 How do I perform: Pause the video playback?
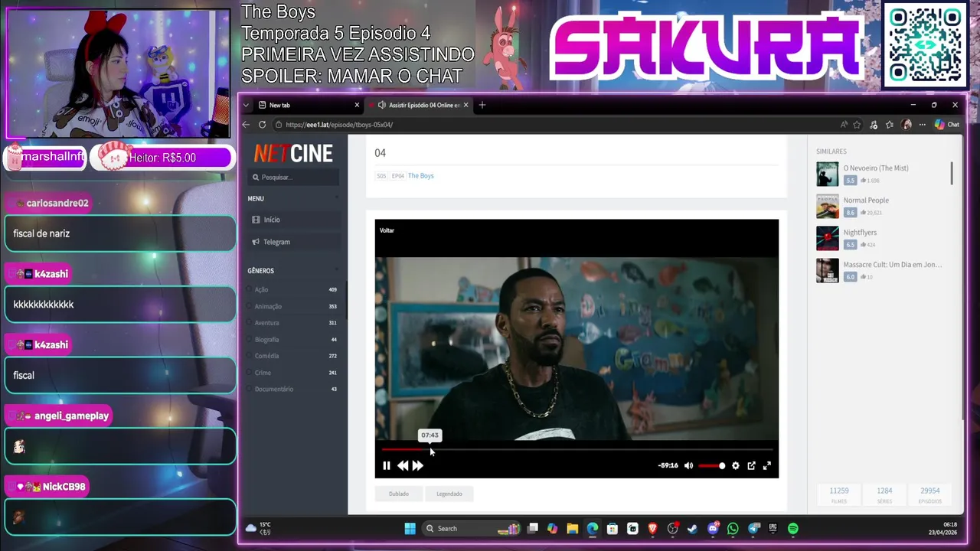[x=387, y=465]
